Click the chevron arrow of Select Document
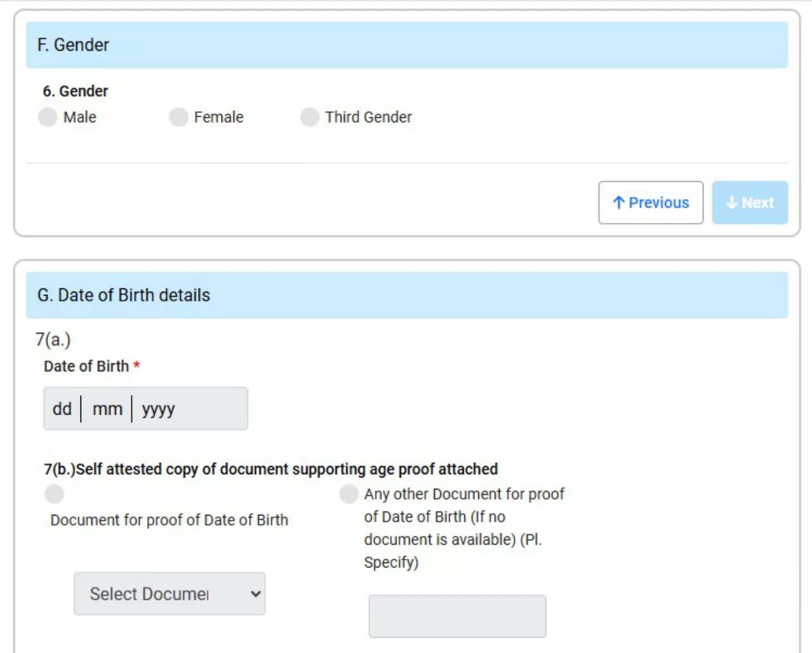 256,594
